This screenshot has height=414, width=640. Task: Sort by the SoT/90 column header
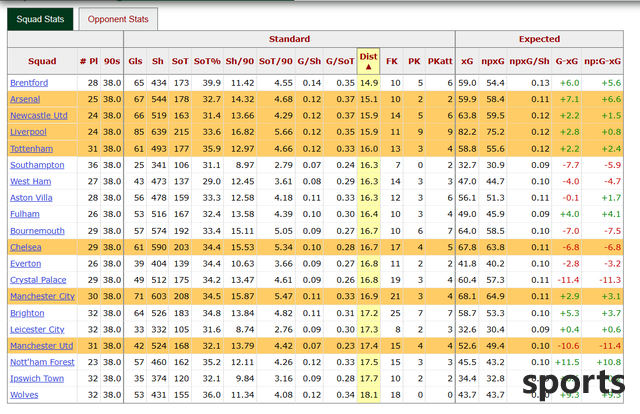click(x=276, y=61)
